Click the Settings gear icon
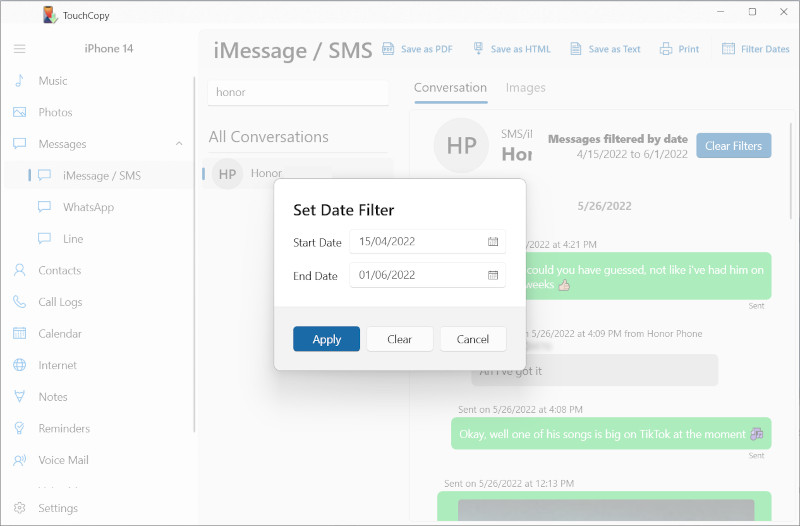 click(x=19, y=508)
